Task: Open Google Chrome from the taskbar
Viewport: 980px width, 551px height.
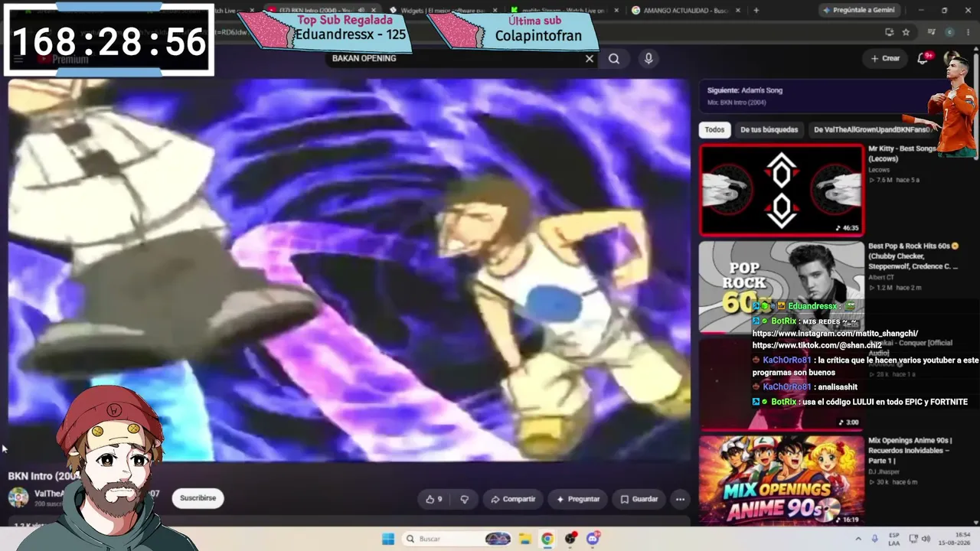Action: (x=547, y=539)
